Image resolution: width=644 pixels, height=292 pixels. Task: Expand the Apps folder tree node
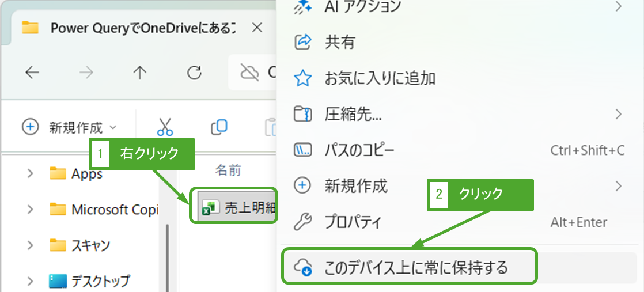[x=30, y=174]
